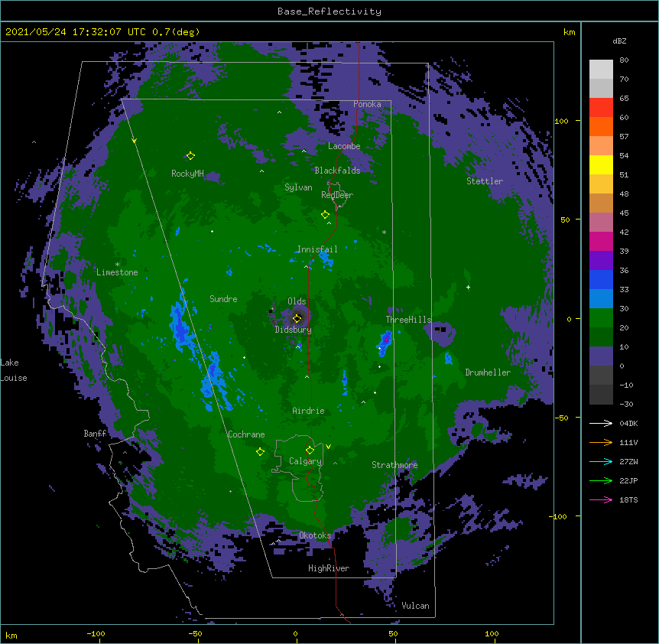Image resolution: width=659 pixels, height=644 pixels.
Task: Click the blue 36 dBZ color swatch
Action: point(601,279)
